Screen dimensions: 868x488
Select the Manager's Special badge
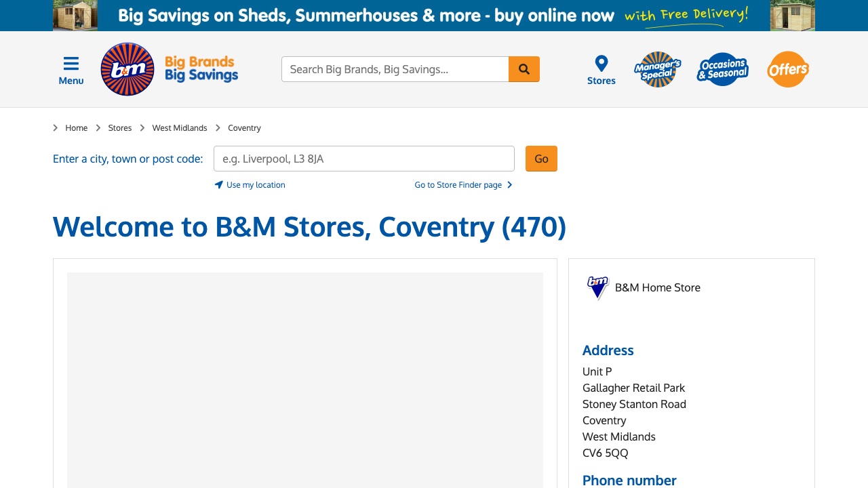point(658,69)
